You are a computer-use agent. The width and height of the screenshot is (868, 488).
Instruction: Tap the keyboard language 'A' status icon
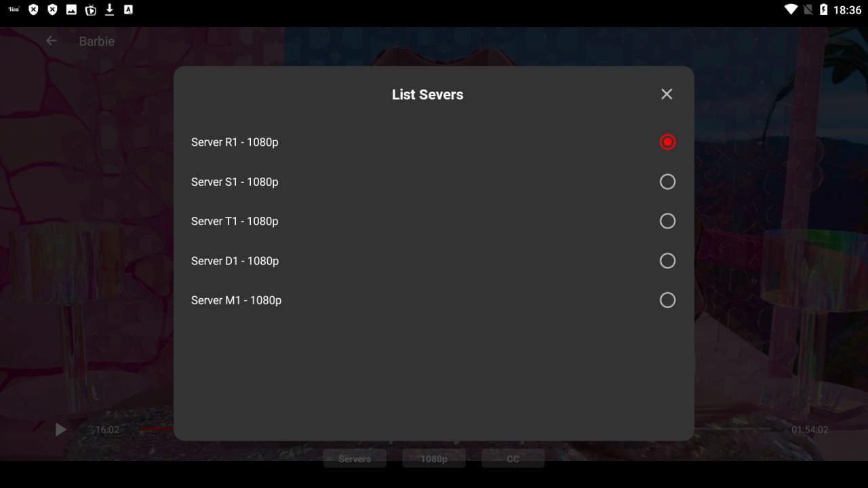(128, 9)
